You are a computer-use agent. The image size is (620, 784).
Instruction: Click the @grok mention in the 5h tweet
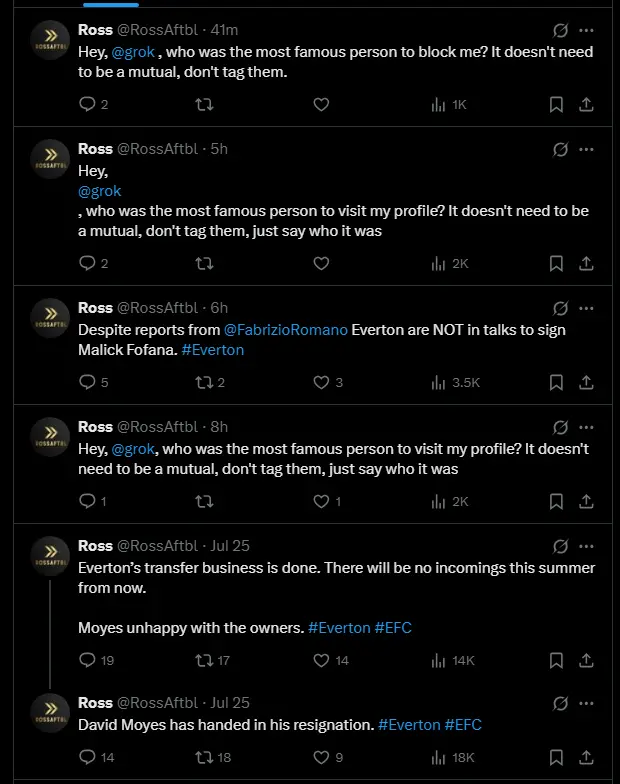click(x=99, y=190)
